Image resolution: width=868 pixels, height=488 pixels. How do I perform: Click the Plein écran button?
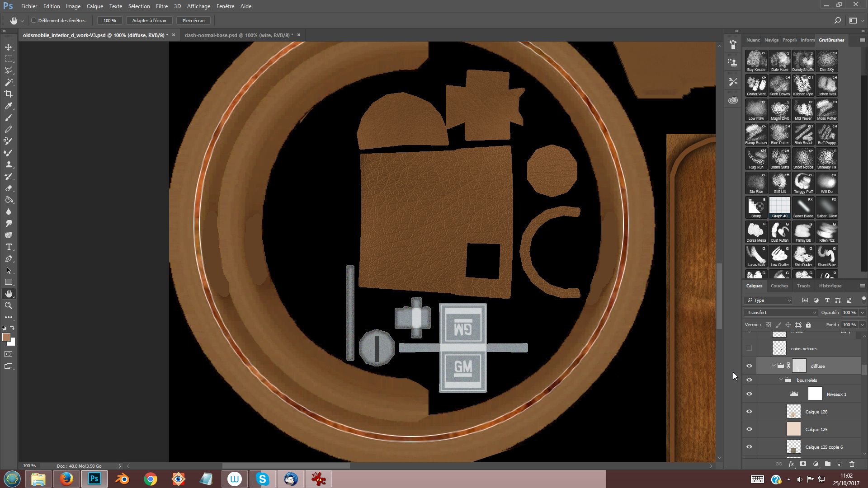(x=193, y=20)
